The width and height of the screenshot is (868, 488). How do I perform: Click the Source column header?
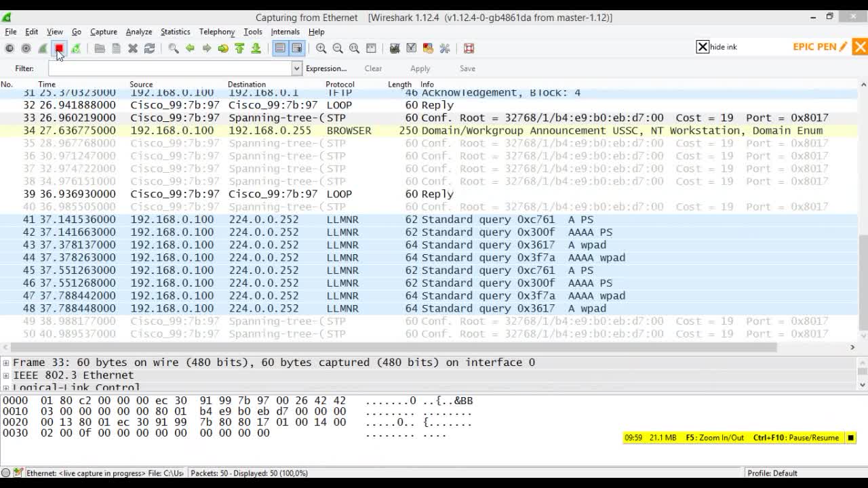click(141, 85)
